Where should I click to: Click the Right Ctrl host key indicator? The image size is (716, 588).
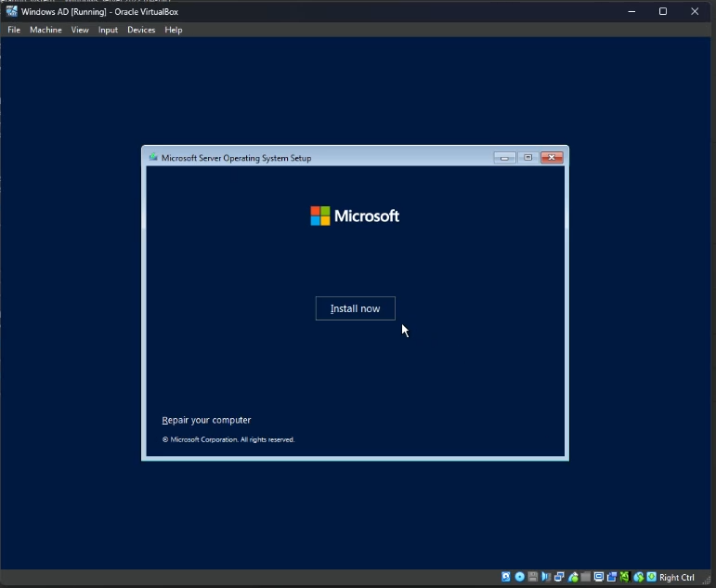pos(677,578)
